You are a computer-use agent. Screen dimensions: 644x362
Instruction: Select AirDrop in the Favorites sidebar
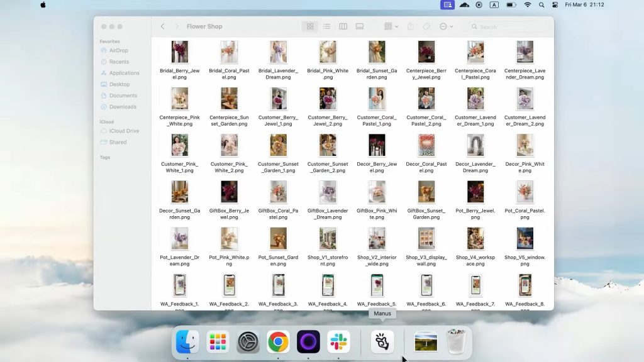pyautogui.click(x=118, y=50)
